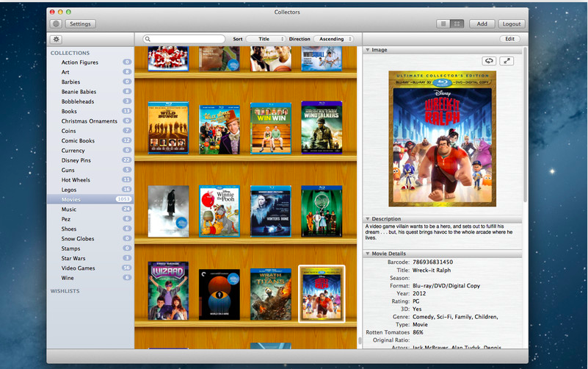Viewport: 588px width, 369px height.
Task: Select the Bobbleheads collection
Action: (x=90, y=101)
